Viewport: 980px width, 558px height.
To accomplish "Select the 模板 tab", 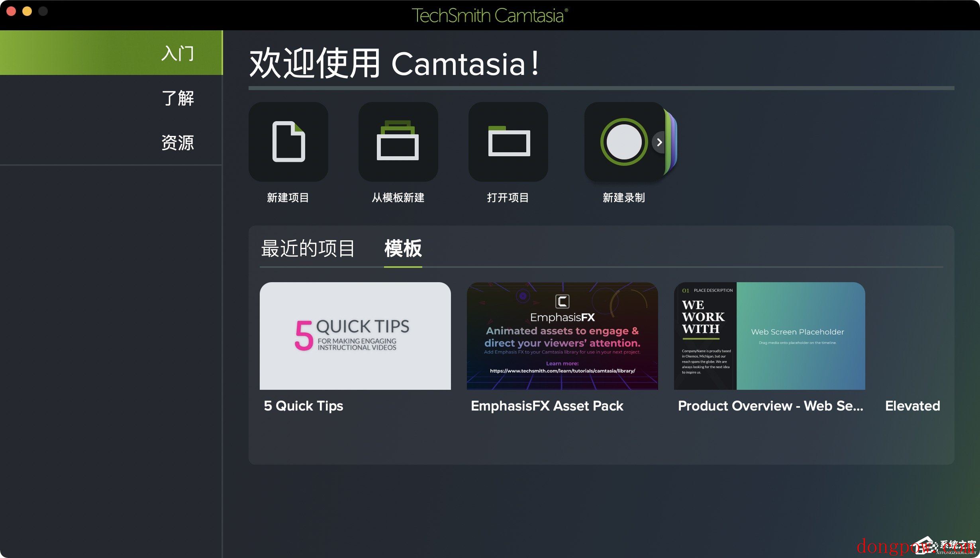I will tap(403, 248).
